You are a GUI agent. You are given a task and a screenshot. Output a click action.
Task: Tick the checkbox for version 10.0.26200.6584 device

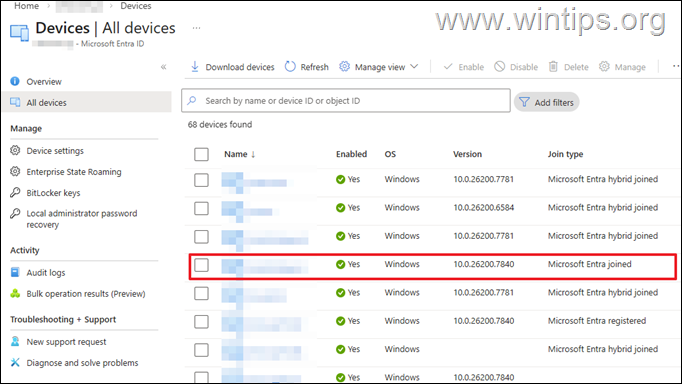coord(201,208)
